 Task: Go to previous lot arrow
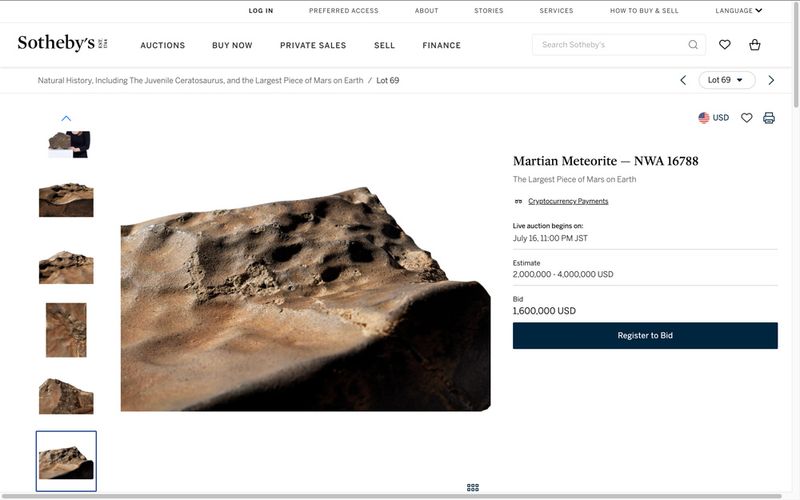(x=683, y=80)
